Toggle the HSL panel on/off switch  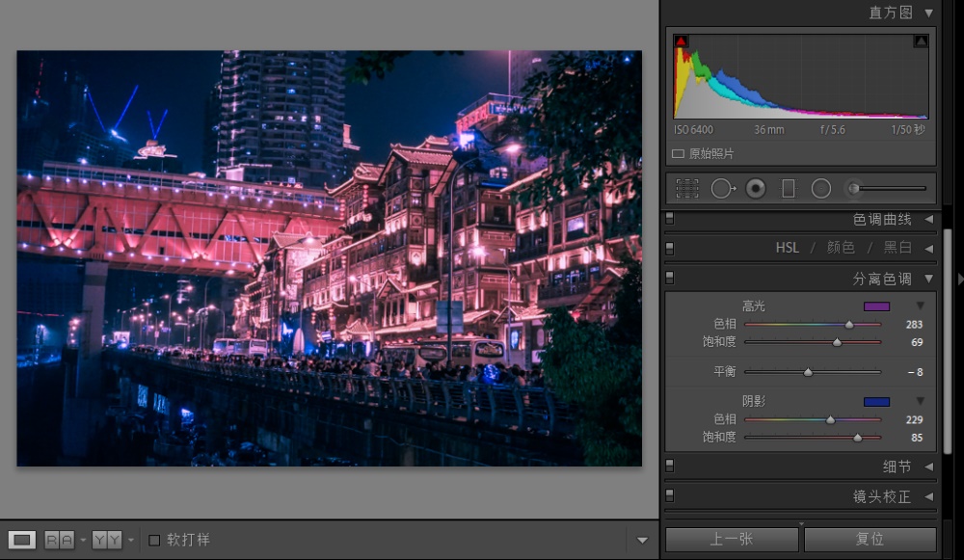coord(670,248)
